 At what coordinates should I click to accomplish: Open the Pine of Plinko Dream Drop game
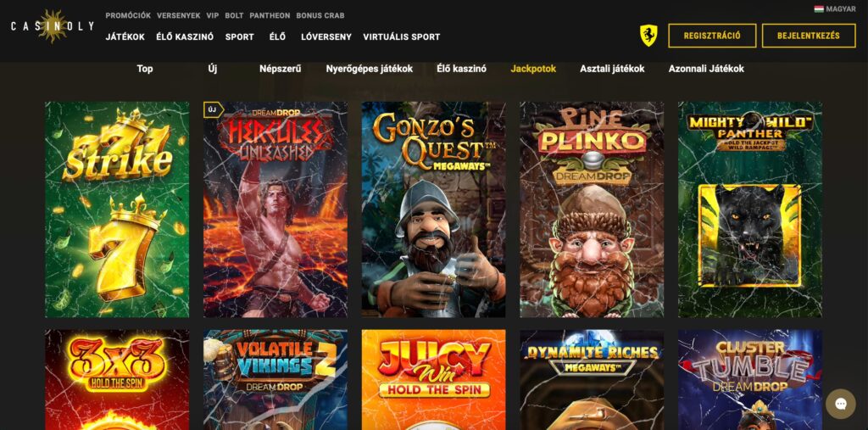pyautogui.click(x=592, y=209)
